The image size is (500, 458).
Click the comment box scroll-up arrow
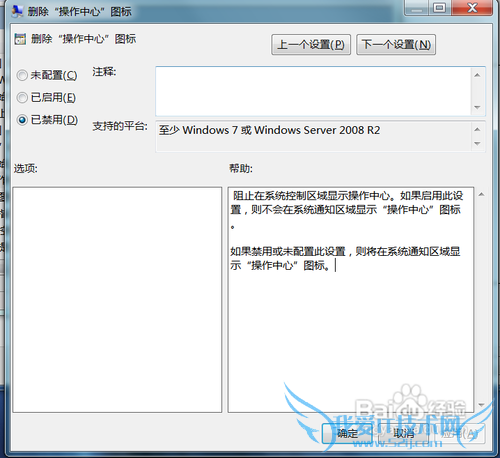(477, 75)
